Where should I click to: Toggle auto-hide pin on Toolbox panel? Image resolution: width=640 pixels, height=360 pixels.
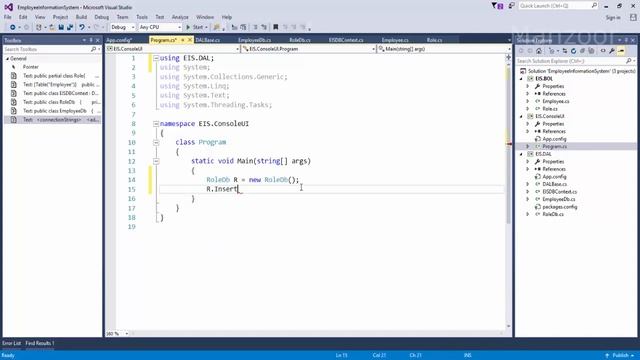(x=91, y=40)
